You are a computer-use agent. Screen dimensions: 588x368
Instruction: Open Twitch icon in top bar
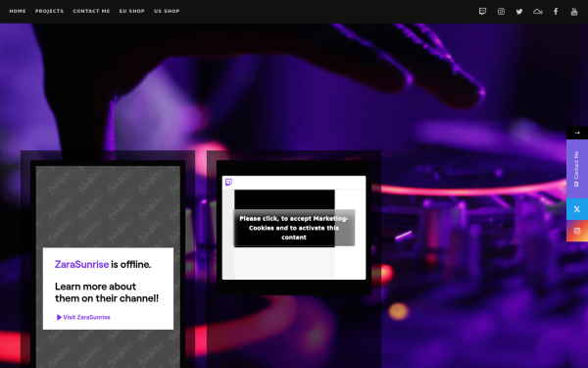click(482, 12)
